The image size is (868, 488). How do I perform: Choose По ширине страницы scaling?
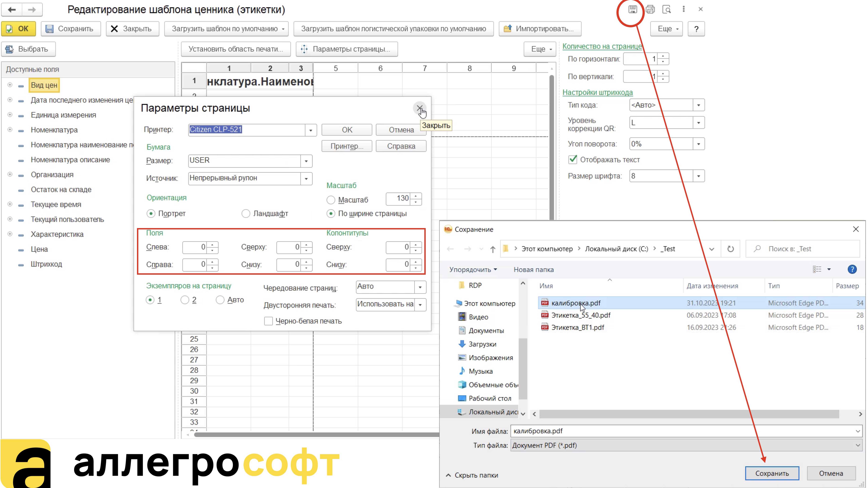(331, 213)
